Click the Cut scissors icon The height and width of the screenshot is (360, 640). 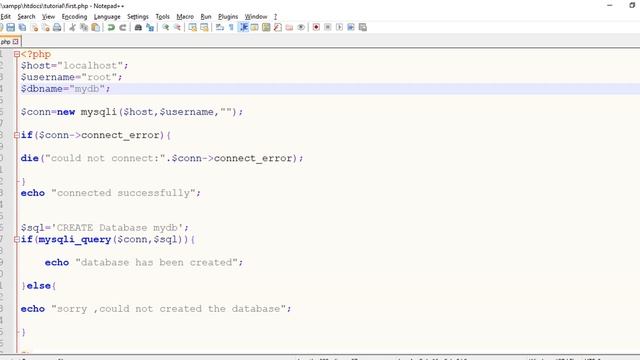point(72,27)
